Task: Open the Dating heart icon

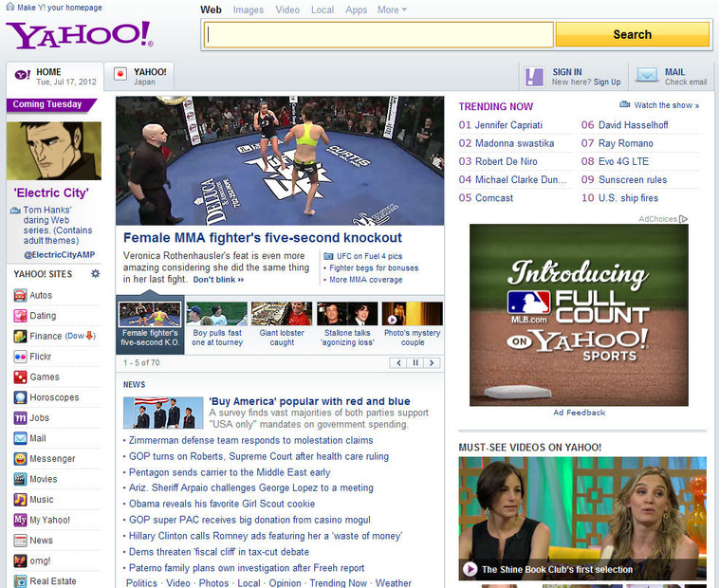Action: coord(20,316)
